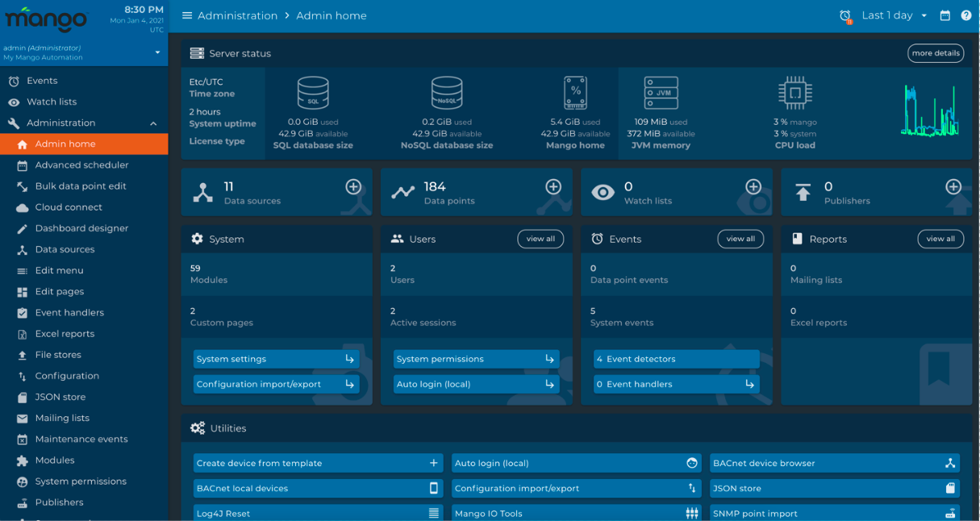Click the Mango home disk usage icon

click(x=575, y=93)
